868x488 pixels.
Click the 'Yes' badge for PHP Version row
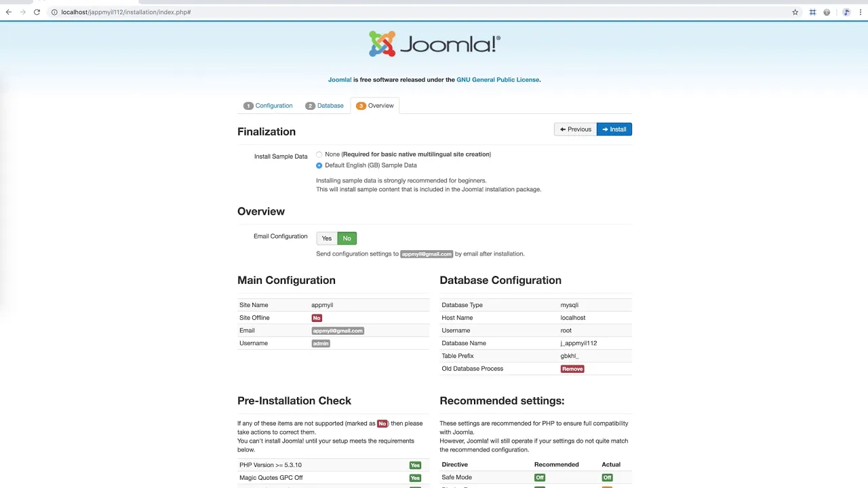pyautogui.click(x=415, y=466)
